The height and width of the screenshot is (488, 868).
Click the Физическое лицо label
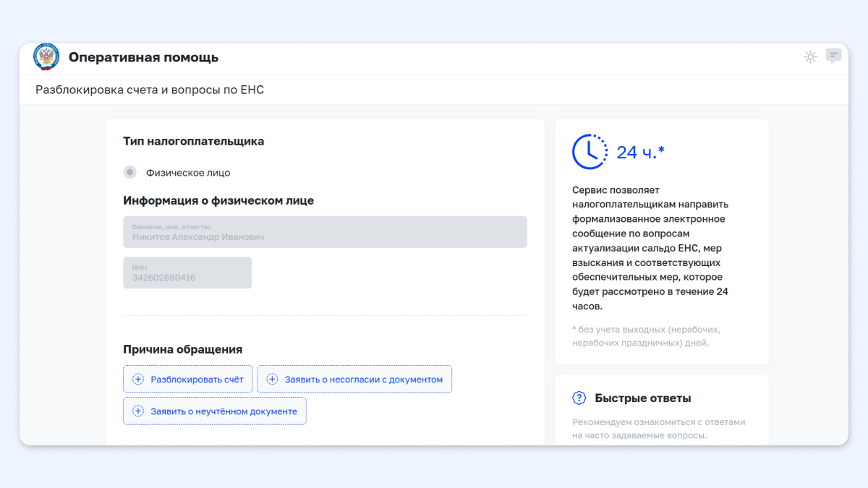(188, 173)
